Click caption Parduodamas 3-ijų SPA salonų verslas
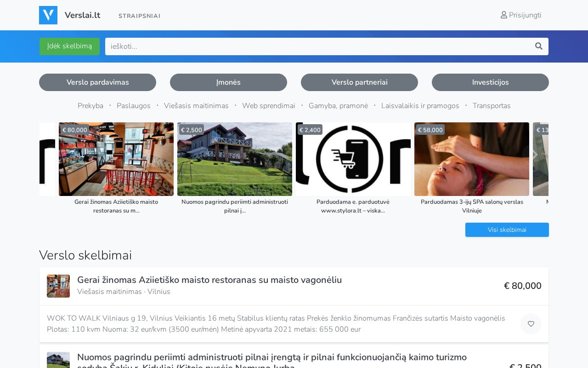The image size is (588, 368). coord(472,206)
